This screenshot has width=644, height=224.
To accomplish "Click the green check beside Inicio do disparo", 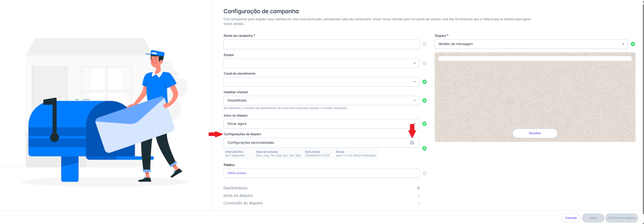I will tap(424, 124).
